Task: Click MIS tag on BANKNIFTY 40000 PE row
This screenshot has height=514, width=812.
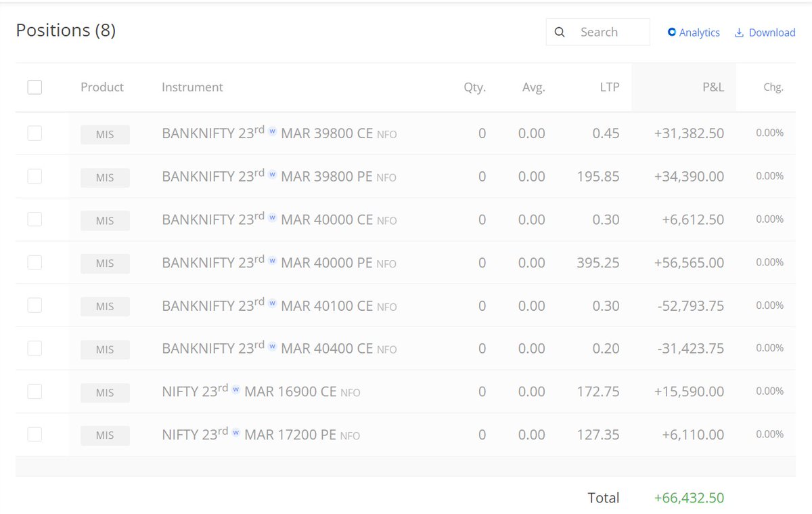Action: [105, 263]
